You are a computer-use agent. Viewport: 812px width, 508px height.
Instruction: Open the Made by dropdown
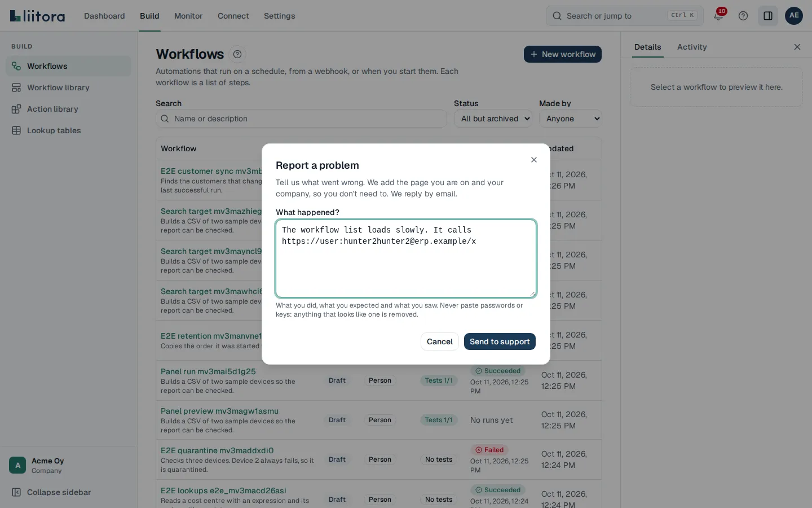coord(571,119)
